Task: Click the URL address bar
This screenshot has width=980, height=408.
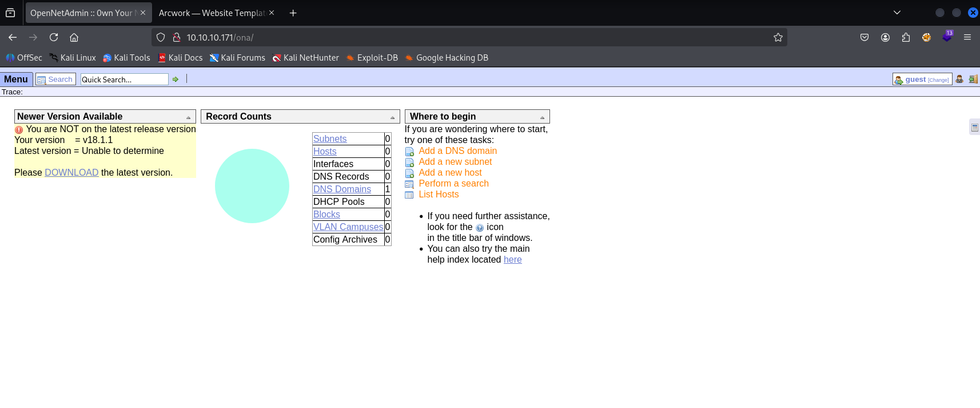Action: (x=469, y=37)
